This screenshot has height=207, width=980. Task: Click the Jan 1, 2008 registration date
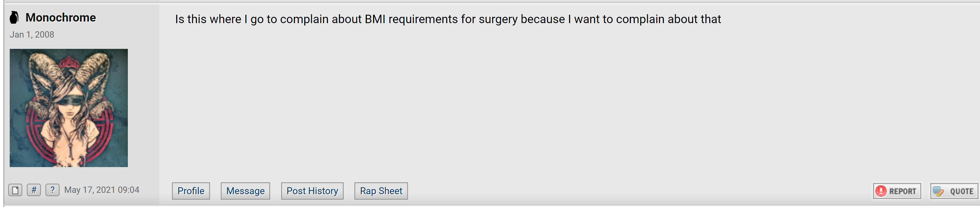pos(32,35)
